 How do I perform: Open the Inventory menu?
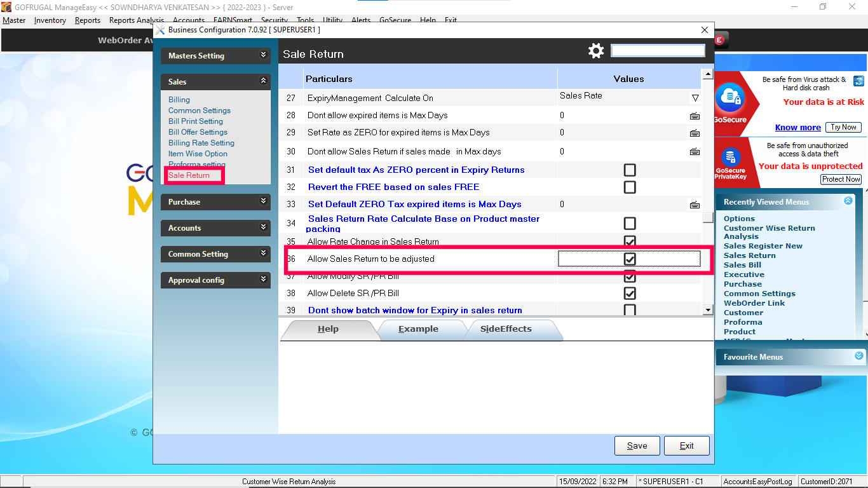pyautogui.click(x=50, y=20)
